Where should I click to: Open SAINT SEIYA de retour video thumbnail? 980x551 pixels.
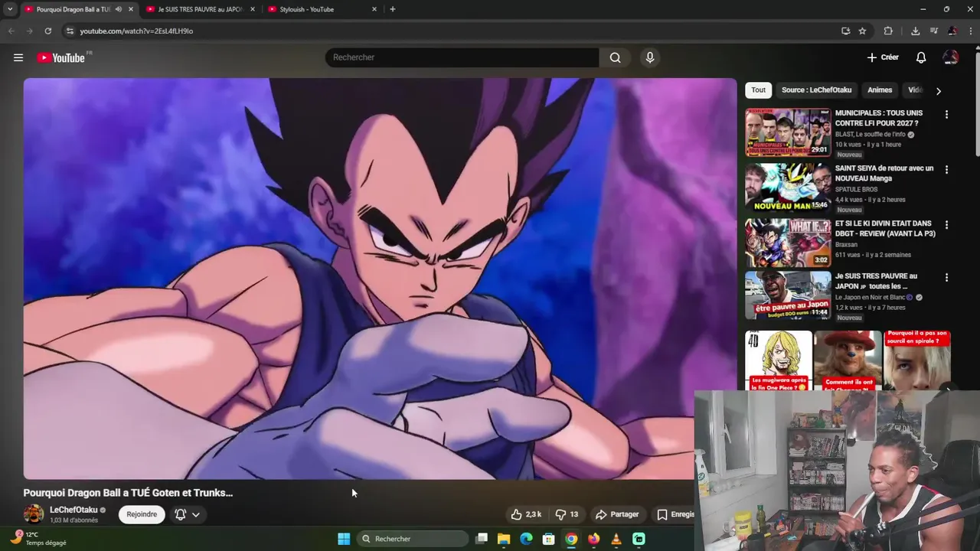tap(788, 187)
